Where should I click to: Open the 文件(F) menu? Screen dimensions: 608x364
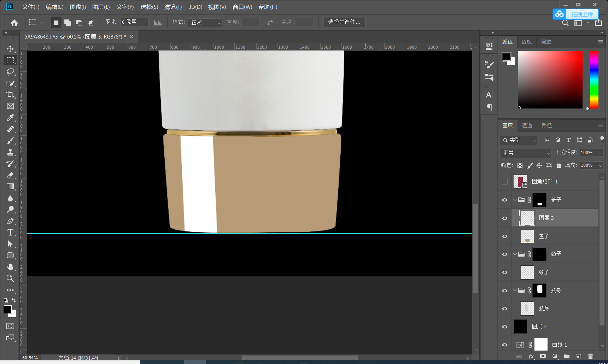[x=31, y=7]
